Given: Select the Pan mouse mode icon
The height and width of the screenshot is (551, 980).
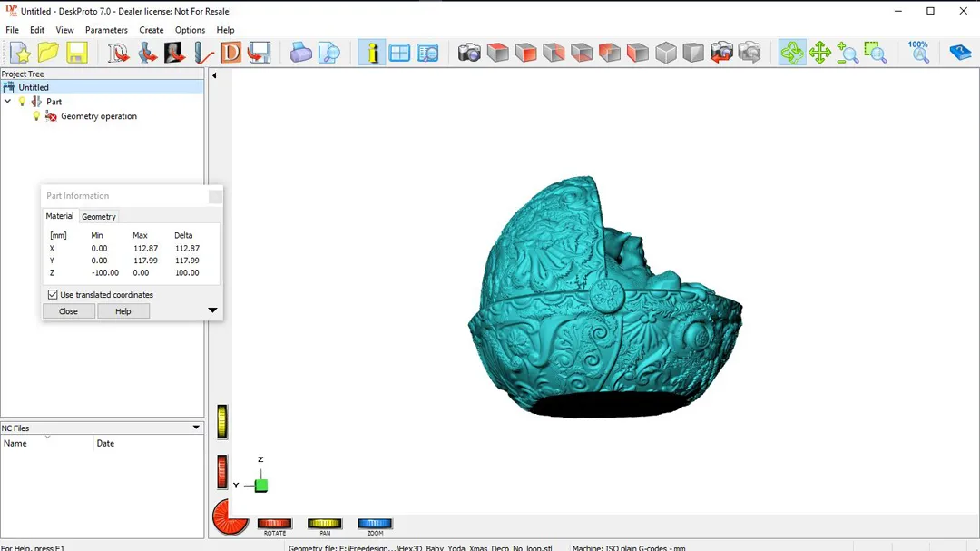Looking at the screenshot, I should point(820,53).
